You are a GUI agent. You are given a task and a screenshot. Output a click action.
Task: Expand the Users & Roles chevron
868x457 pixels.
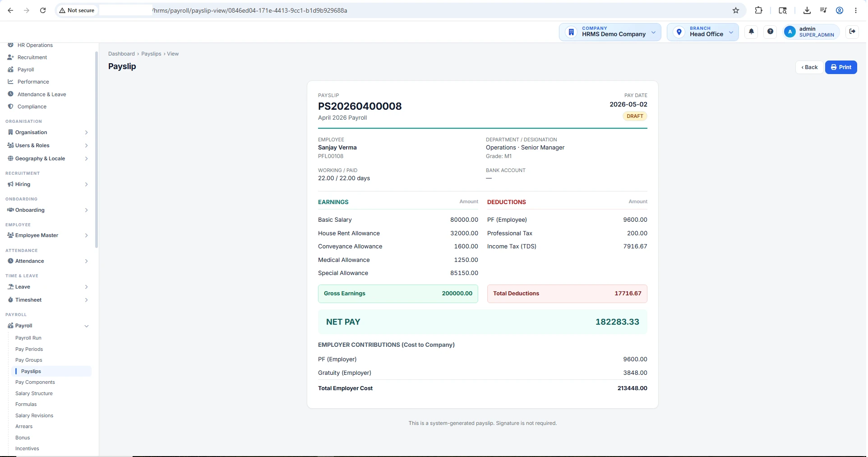[86, 145]
